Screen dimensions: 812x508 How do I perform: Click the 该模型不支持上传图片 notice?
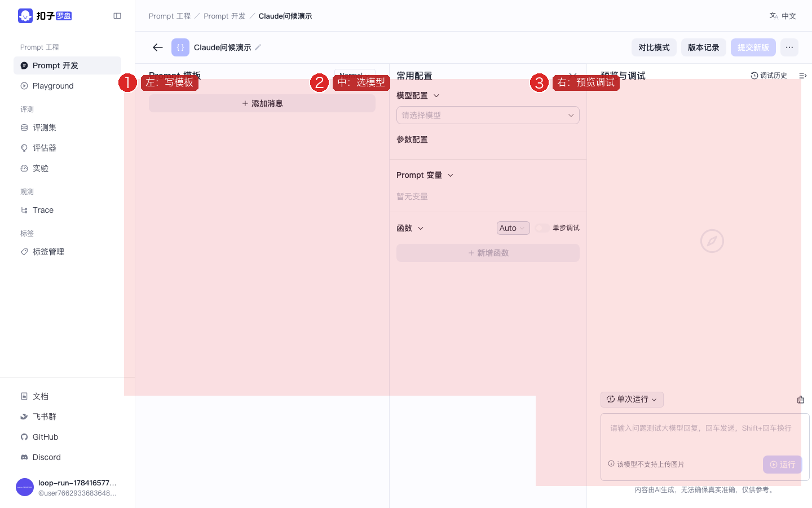(x=646, y=464)
